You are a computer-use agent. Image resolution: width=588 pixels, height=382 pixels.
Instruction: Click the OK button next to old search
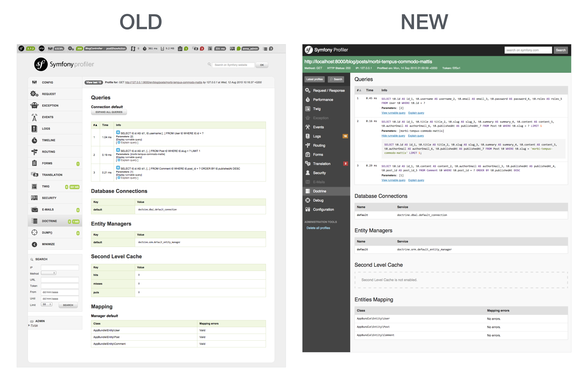click(262, 65)
